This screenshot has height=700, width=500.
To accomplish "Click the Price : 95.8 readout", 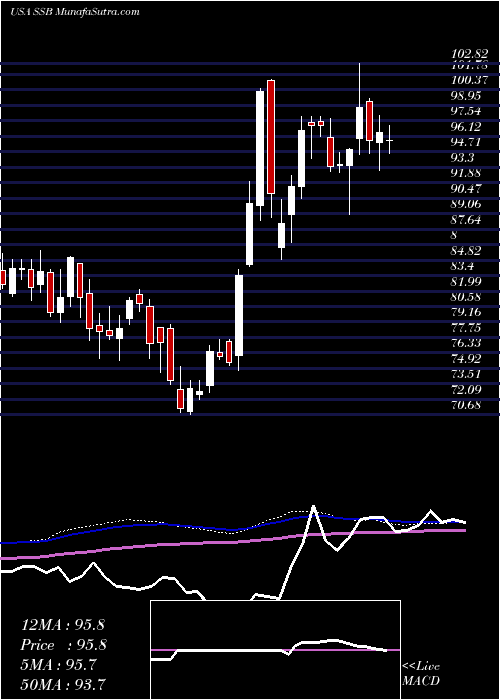I will click(x=62, y=645).
